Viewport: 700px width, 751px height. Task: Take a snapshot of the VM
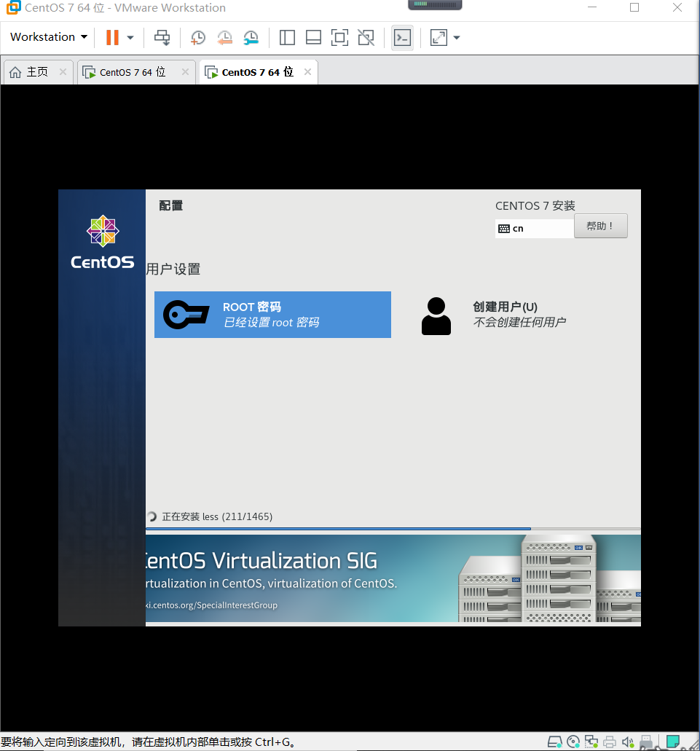click(197, 37)
